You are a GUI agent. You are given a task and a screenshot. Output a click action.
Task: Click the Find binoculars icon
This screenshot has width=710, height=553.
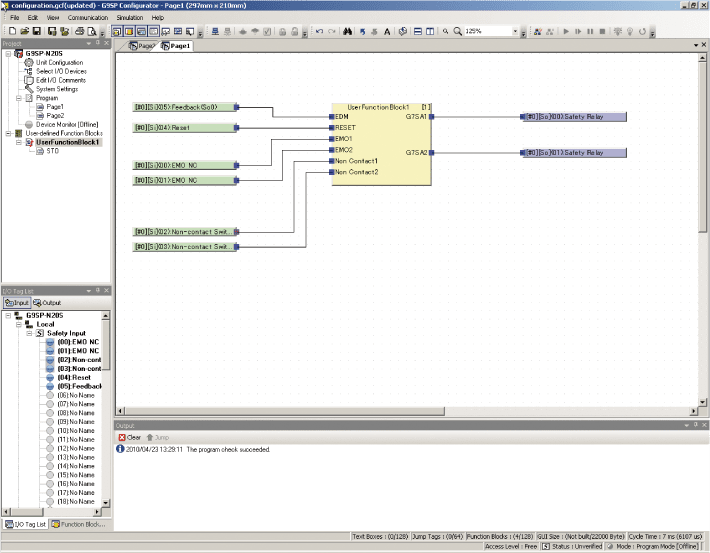(348, 32)
